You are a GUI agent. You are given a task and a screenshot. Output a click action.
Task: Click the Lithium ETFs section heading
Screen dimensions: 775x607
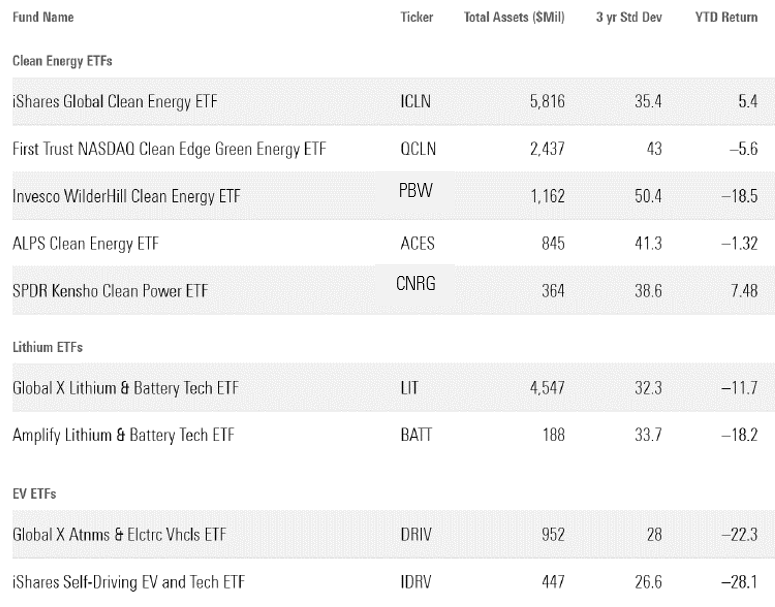(x=47, y=346)
